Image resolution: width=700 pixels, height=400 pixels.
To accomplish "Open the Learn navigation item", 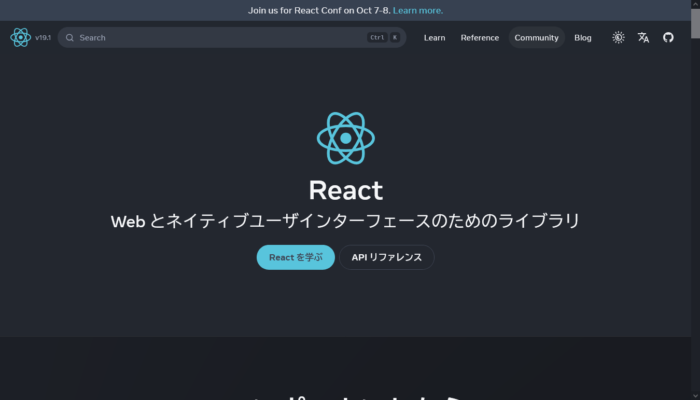I will tap(434, 38).
